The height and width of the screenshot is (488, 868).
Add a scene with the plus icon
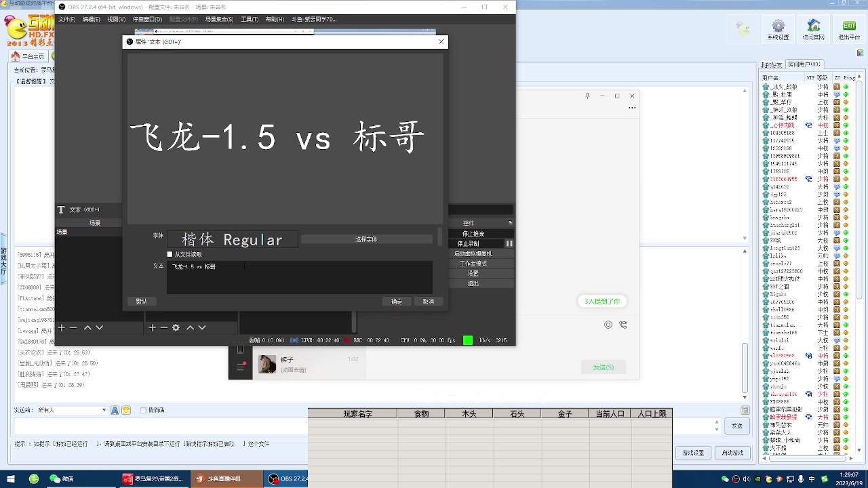click(x=62, y=327)
